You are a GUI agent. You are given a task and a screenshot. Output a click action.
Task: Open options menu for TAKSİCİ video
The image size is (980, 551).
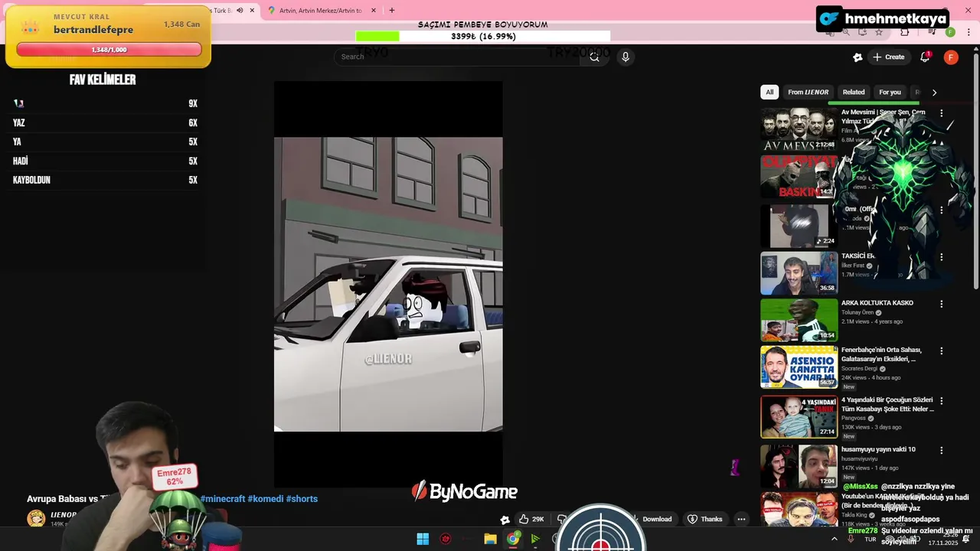[942, 256]
